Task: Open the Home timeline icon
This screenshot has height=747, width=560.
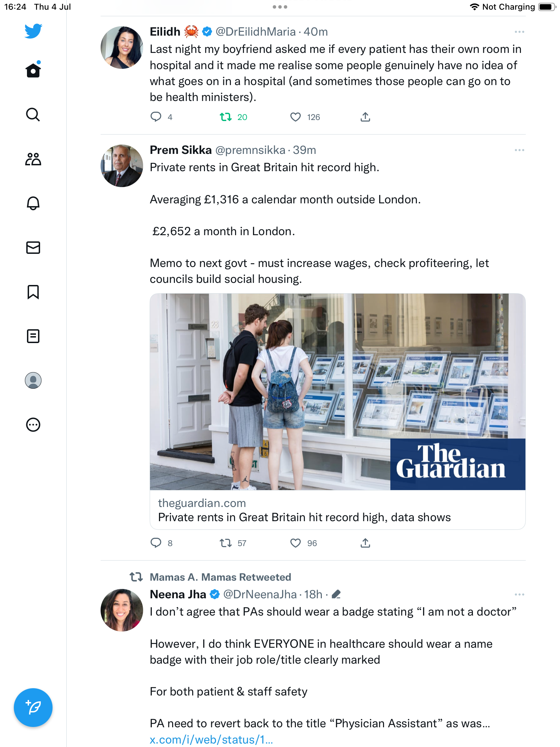Action: tap(33, 71)
